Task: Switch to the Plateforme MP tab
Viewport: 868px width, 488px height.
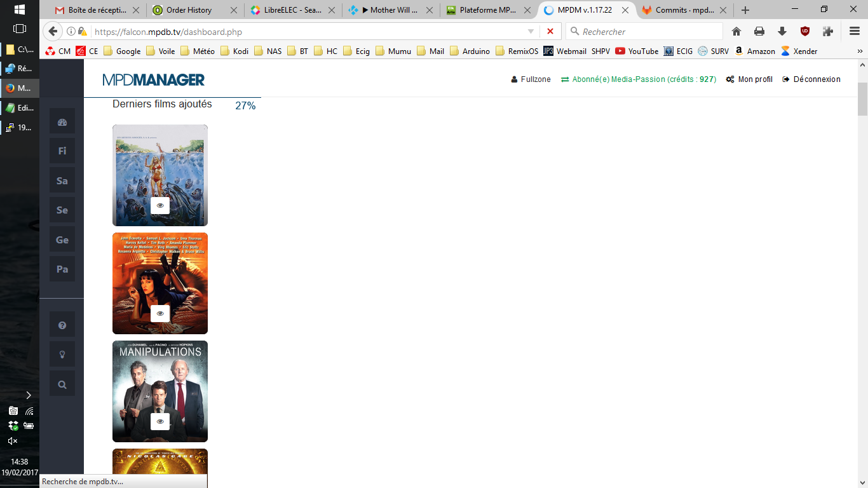Action: pos(489,10)
